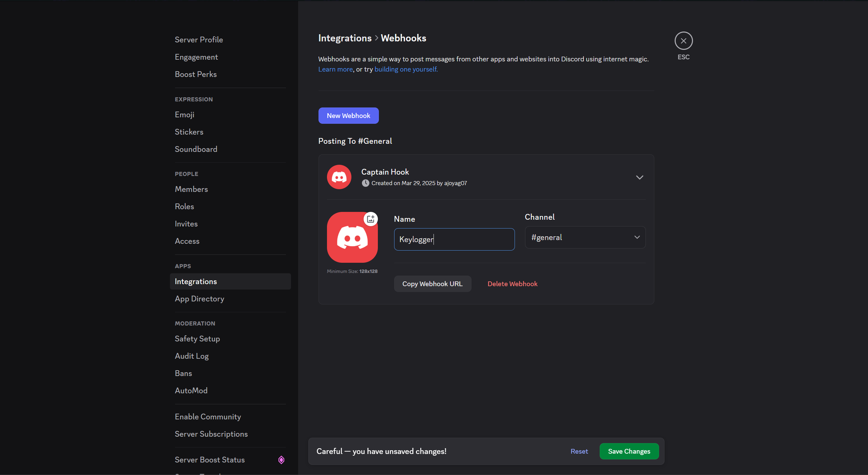Click the Server Boost gem icon

pyautogui.click(x=281, y=459)
